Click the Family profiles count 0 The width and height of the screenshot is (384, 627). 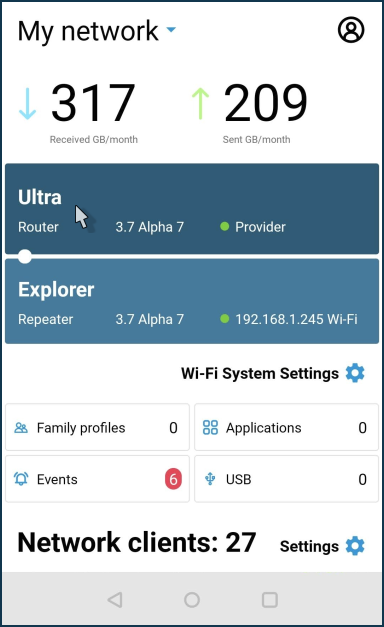(173, 428)
